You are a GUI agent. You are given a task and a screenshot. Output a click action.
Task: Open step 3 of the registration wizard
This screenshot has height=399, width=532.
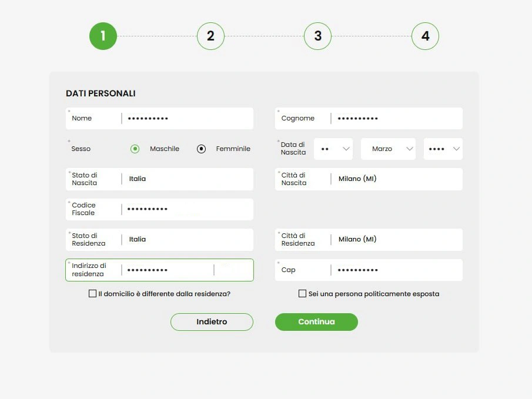(317, 36)
